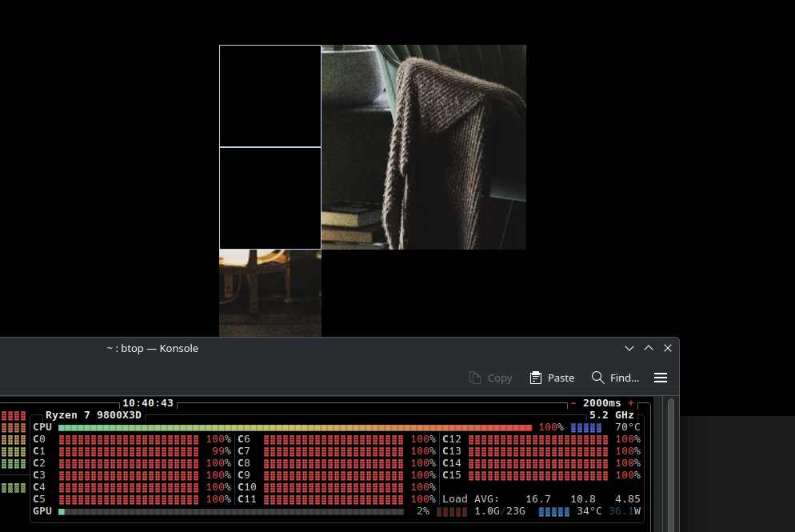
Task: Click the "C15" core label
Action: 452,475
